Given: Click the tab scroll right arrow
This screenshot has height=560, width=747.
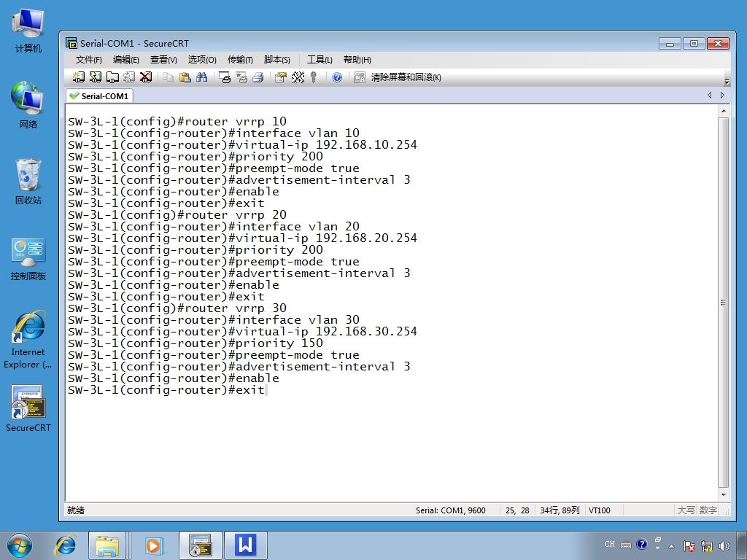Looking at the screenshot, I should click(x=722, y=96).
